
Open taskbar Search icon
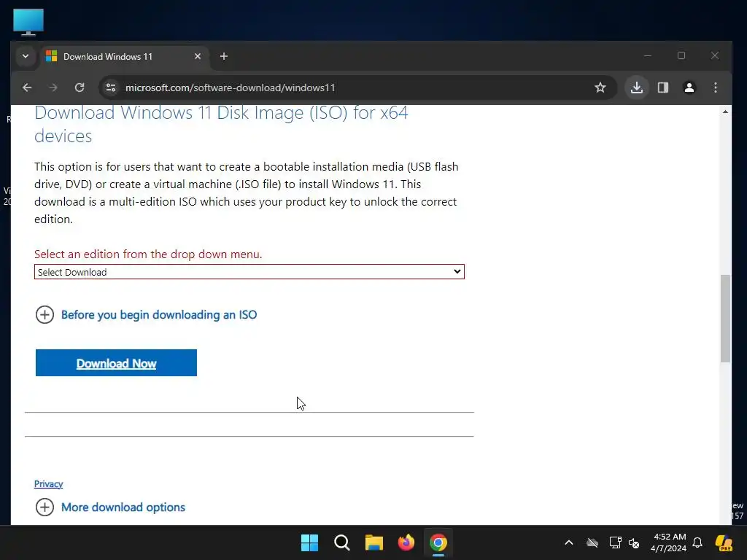coord(342,542)
